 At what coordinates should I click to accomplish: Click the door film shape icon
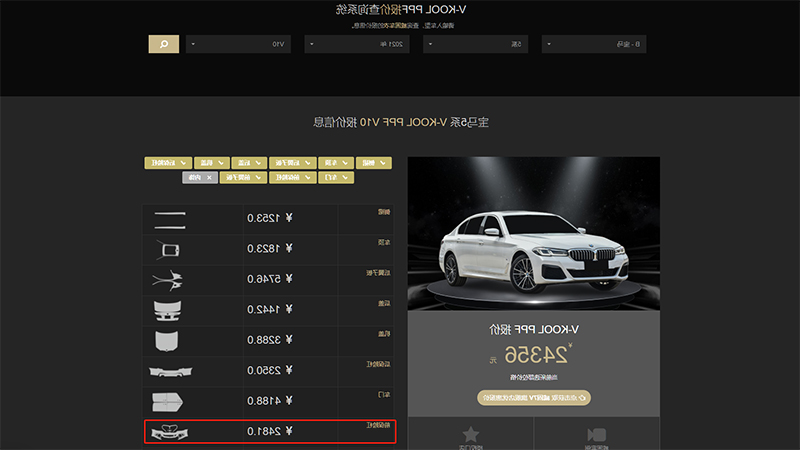tap(167, 402)
